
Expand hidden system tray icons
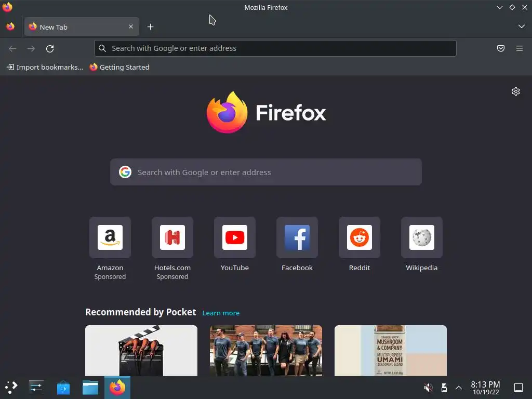click(459, 387)
